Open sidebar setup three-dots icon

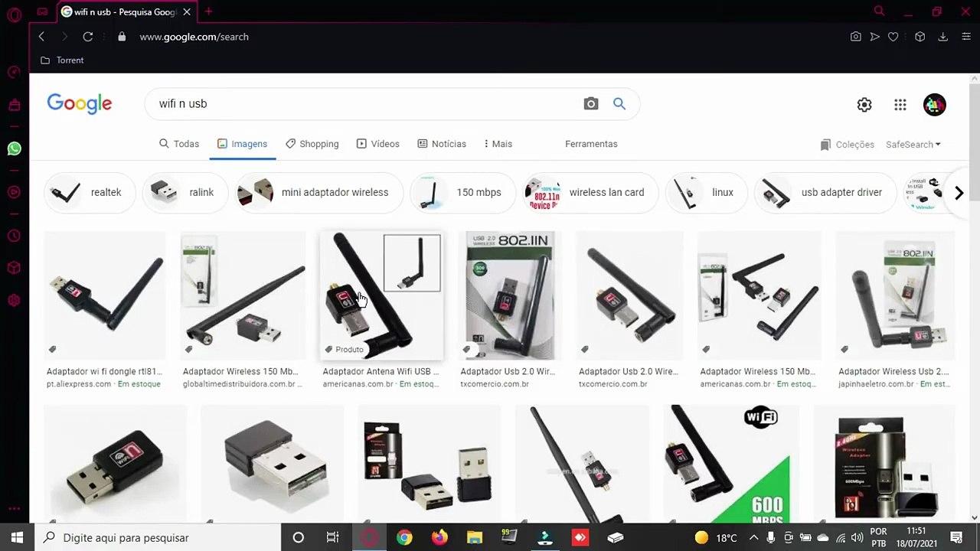point(14,508)
